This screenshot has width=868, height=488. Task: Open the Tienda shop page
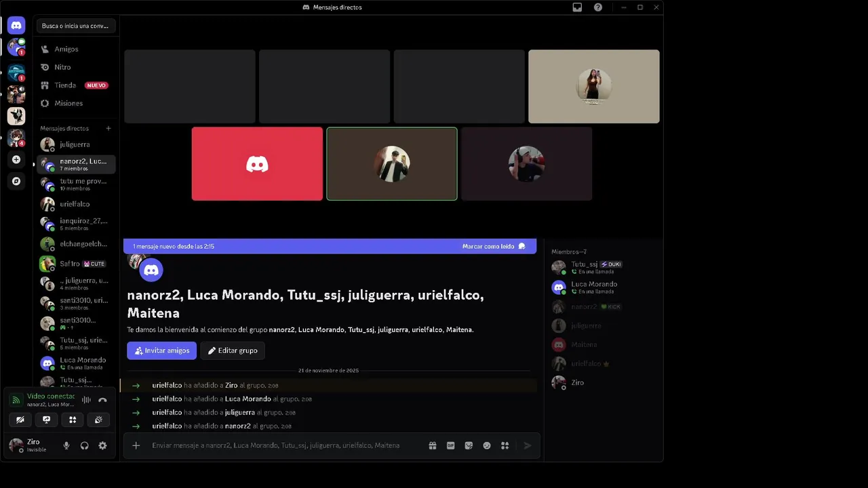pos(76,85)
